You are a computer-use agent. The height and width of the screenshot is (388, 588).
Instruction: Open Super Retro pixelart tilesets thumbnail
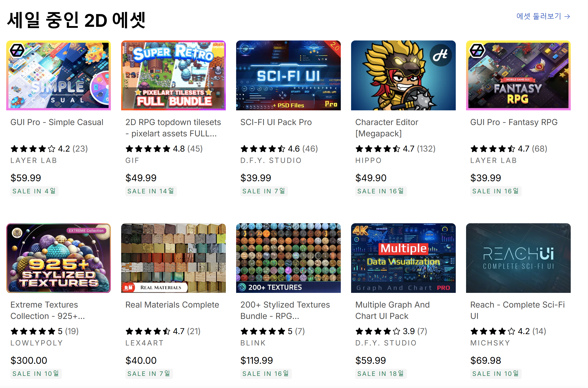point(173,75)
